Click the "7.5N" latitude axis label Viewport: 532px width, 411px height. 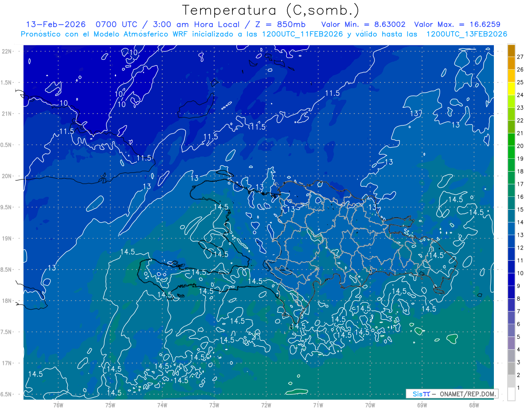point(7,332)
